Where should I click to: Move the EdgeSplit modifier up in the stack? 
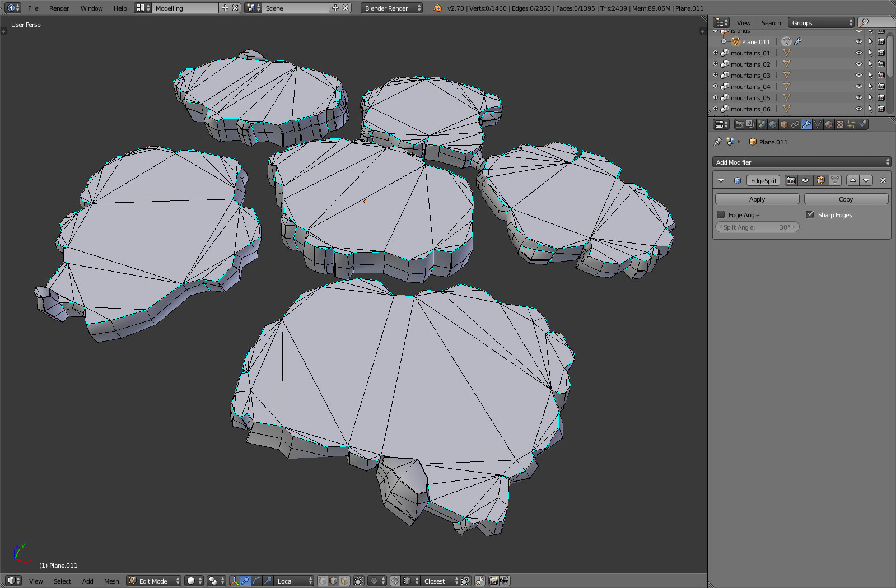[x=852, y=180]
